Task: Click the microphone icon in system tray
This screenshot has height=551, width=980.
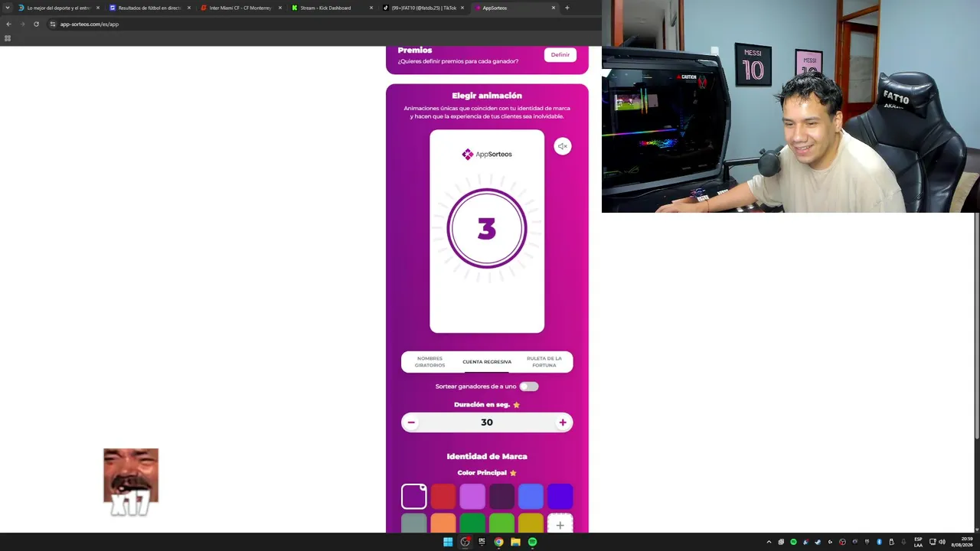Action: (x=903, y=542)
